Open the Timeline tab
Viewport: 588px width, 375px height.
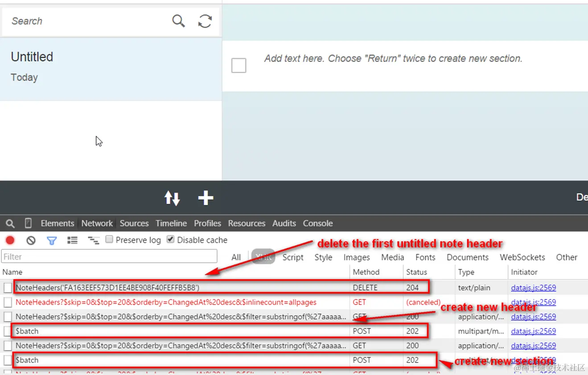pyautogui.click(x=171, y=223)
